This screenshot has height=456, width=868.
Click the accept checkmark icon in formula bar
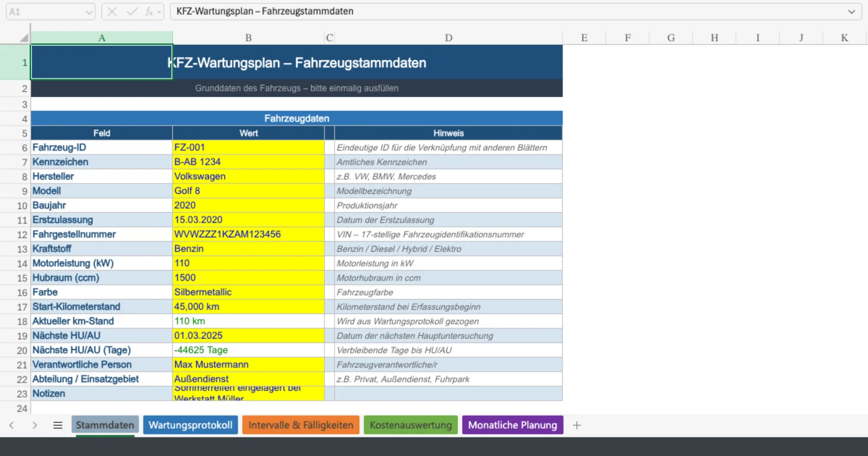click(131, 11)
